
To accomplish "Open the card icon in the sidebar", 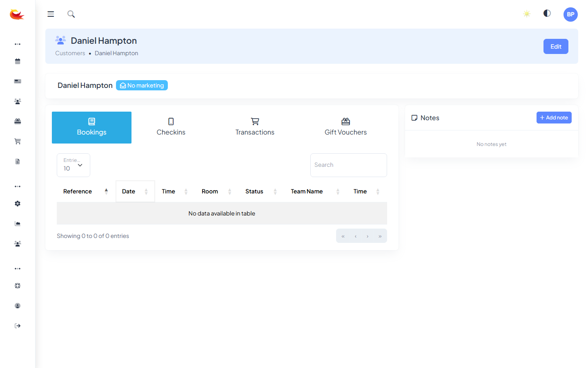I will (x=18, y=81).
